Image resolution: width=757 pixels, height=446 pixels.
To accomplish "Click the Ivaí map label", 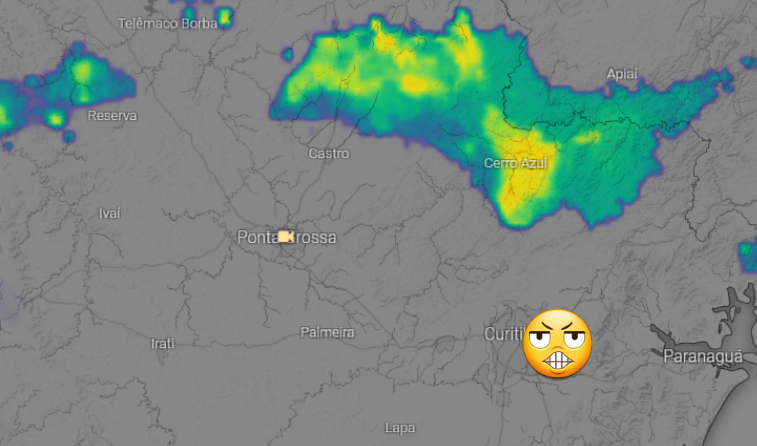I will tap(110, 213).
